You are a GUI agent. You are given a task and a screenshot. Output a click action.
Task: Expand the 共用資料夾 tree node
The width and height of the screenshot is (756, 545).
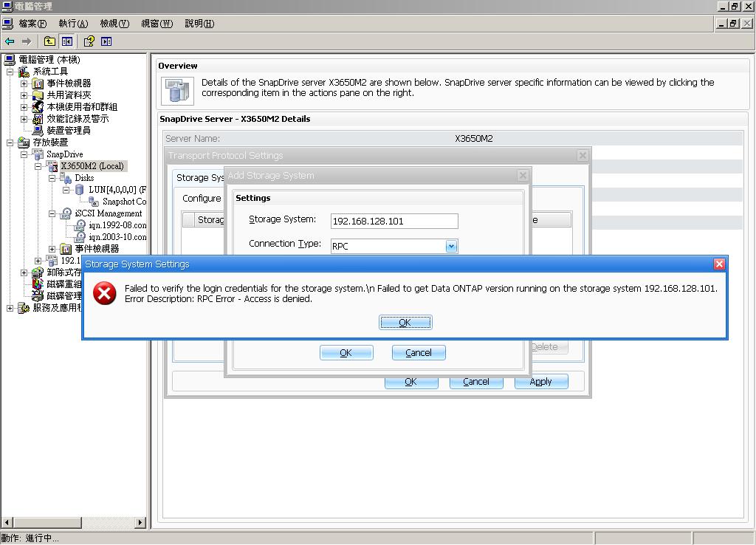24,95
